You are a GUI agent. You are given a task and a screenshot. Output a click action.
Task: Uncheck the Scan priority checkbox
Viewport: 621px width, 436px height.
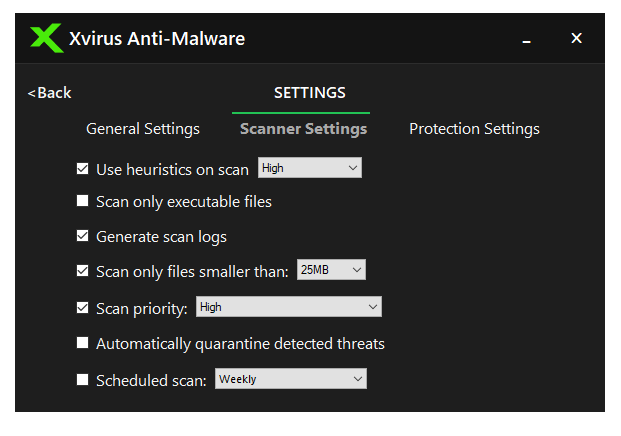[83, 308]
